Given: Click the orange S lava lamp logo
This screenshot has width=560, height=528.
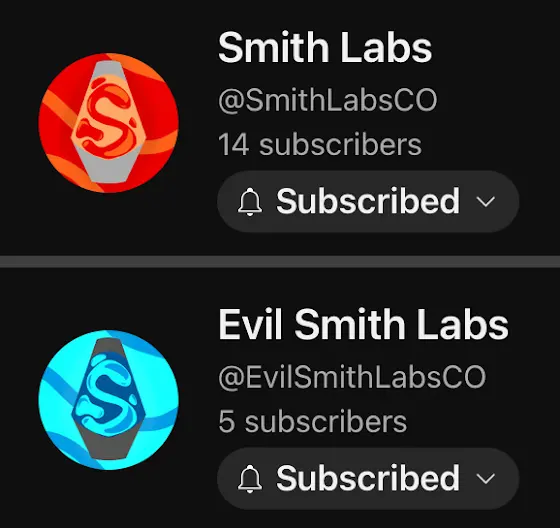Looking at the screenshot, I should coord(108,116).
